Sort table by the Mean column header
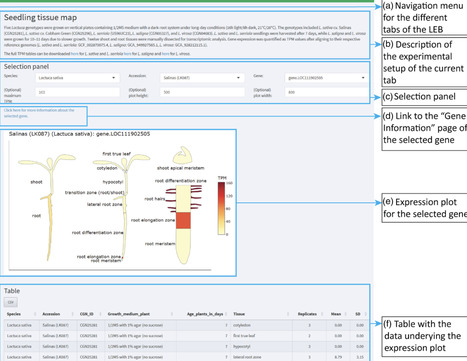The height and width of the screenshot is (361, 467). pyautogui.click(x=337, y=314)
